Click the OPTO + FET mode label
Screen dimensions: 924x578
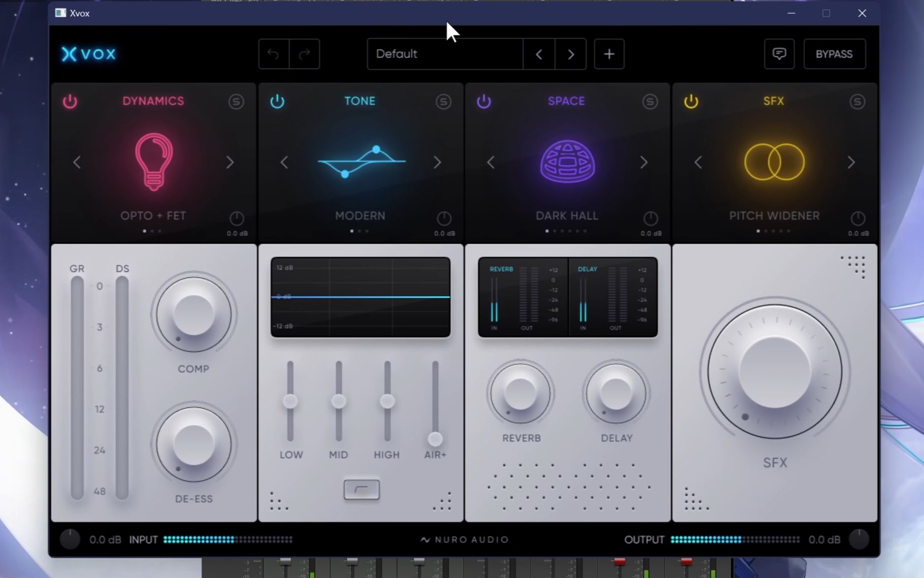(x=153, y=215)
